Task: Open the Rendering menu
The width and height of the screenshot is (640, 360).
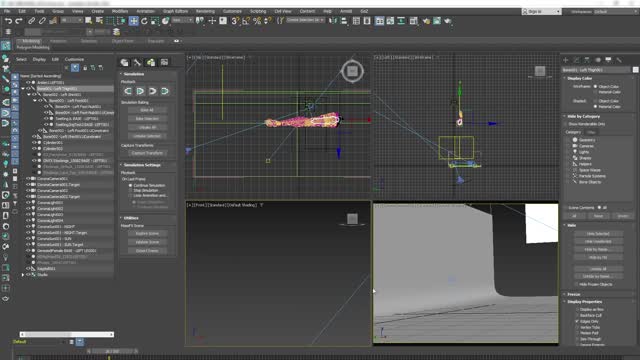Action: [x=205, y=11]
